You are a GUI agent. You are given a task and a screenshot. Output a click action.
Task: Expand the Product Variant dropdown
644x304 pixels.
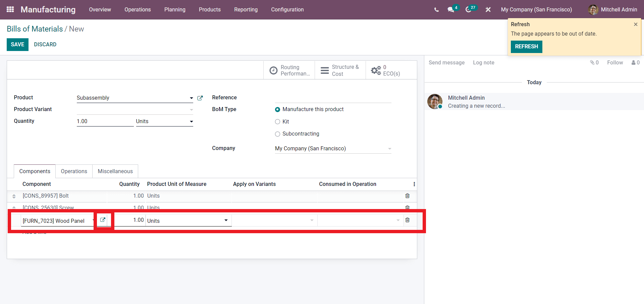pos(191,110)
